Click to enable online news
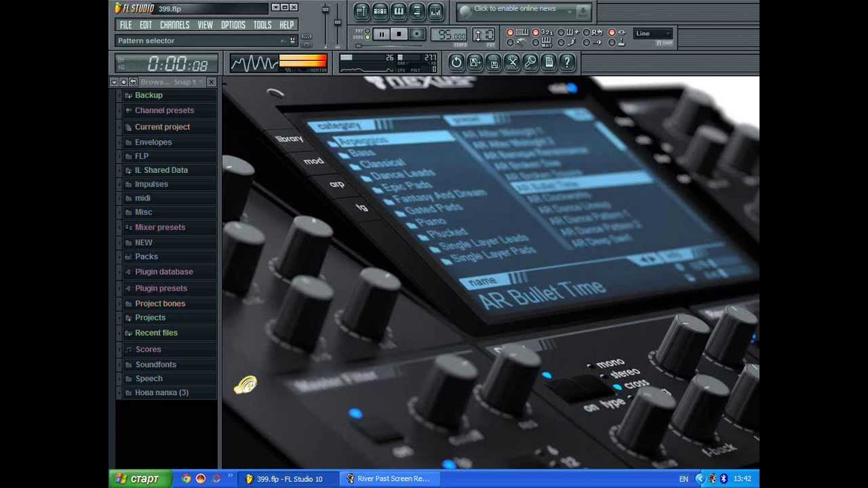 [515, 9]
